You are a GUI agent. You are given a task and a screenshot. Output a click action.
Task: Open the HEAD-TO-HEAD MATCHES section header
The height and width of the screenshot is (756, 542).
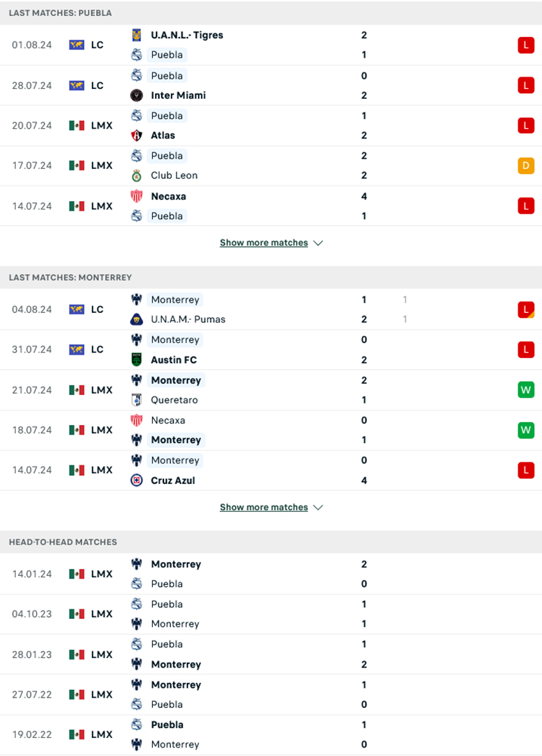click(63, 542)
